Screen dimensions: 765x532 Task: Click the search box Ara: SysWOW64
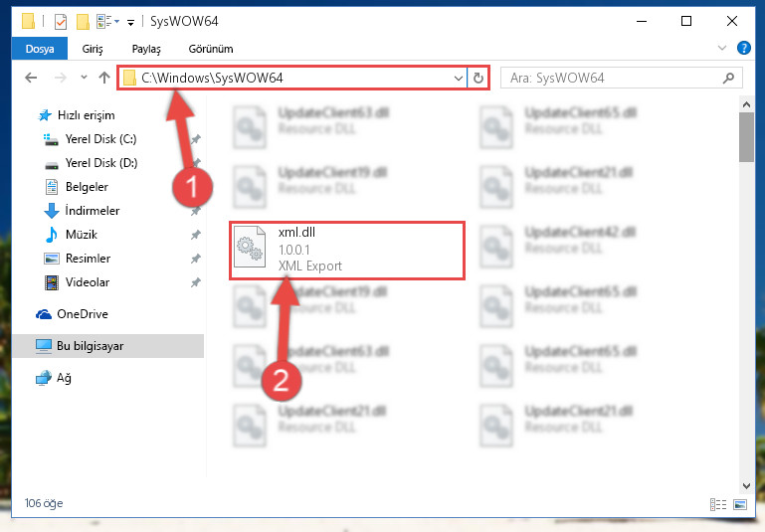[621, 78]
